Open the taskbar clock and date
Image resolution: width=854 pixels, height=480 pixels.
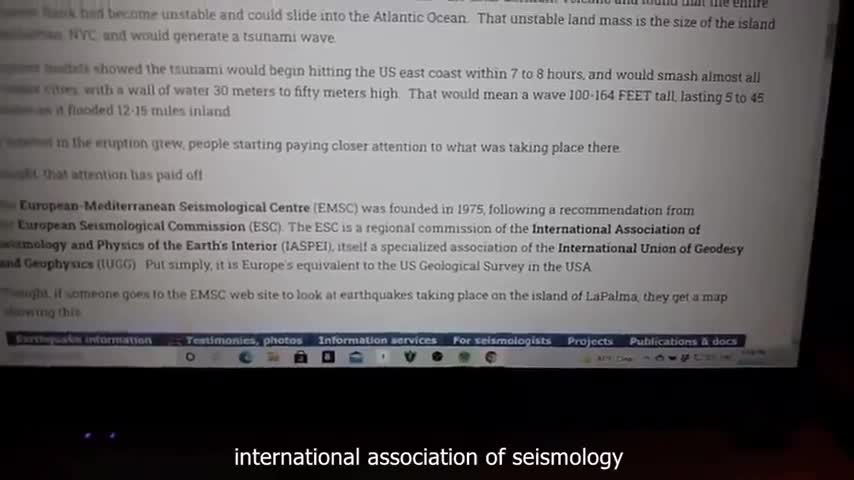tap(753, 356)
